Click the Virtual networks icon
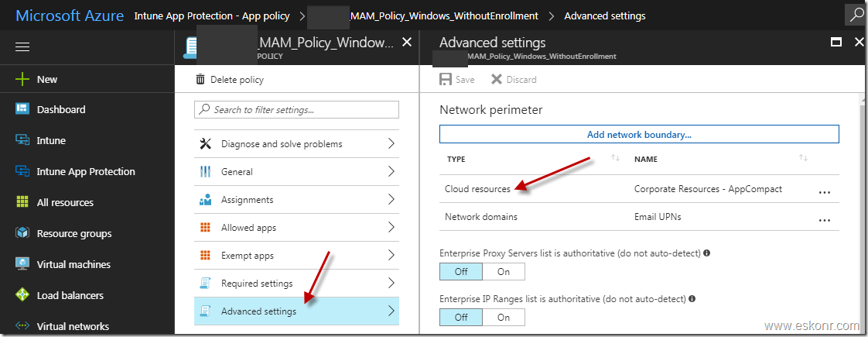This screenshot has height=337, width=868. pyautogui.click(x=22, y=326)
